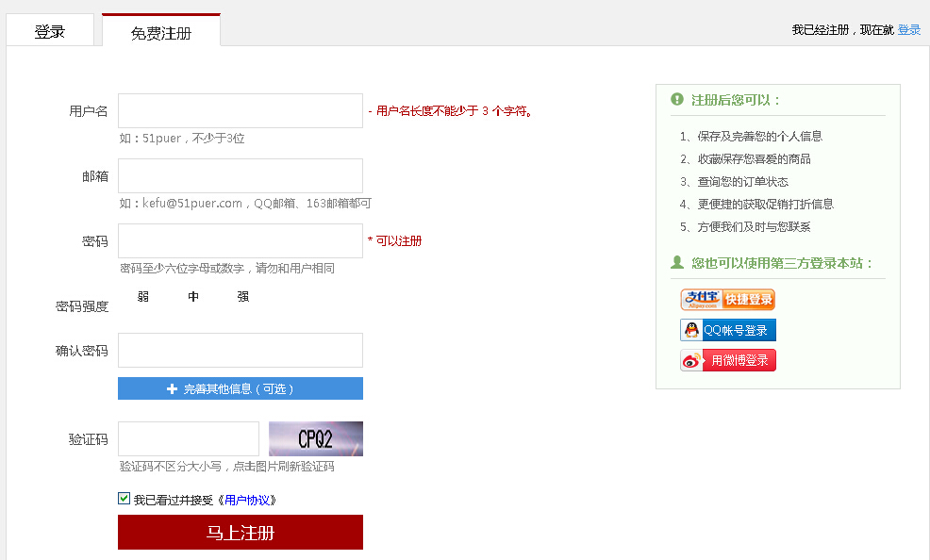Switch to the 登录 tab
The width and height of the screenshot is (930, 560).
[50, 30]
